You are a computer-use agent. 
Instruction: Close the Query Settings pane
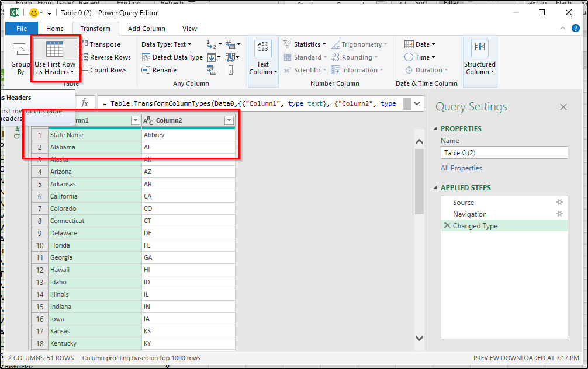tap(563, 107)
